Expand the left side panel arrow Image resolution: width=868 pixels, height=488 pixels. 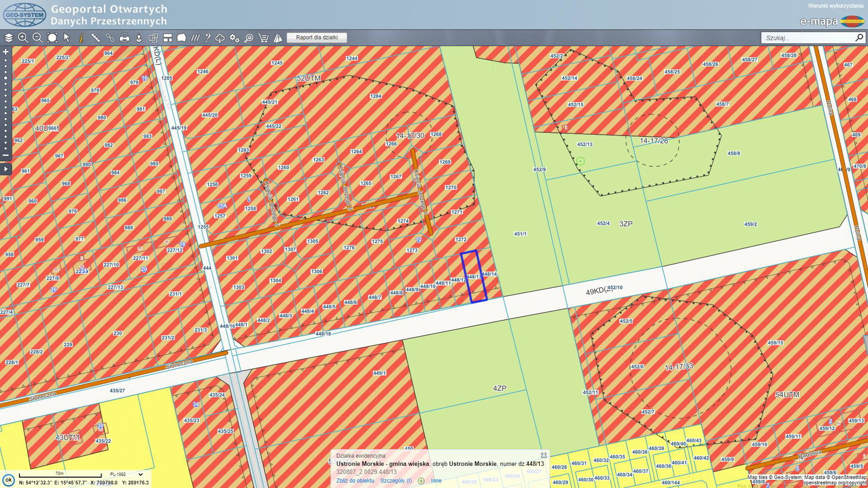coord(6,169)
